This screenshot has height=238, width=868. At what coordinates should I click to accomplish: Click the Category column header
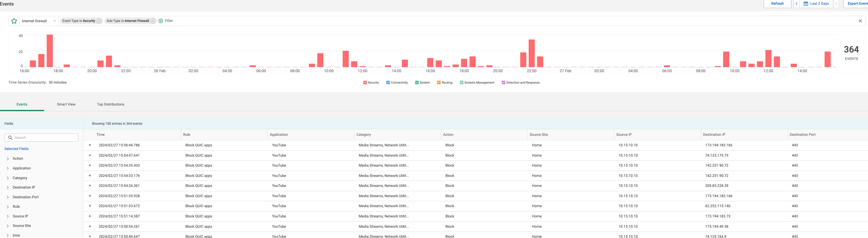[364, 135]
